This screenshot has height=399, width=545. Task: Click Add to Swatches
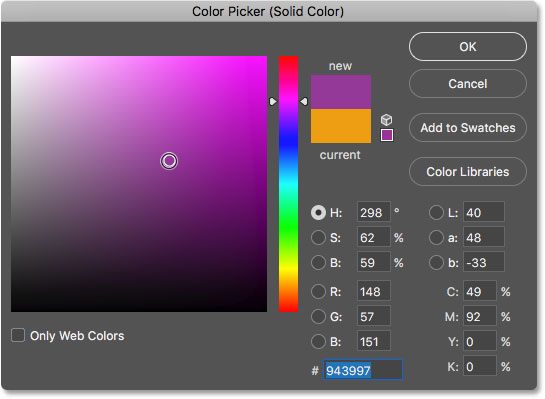click(x=468, y=128)
